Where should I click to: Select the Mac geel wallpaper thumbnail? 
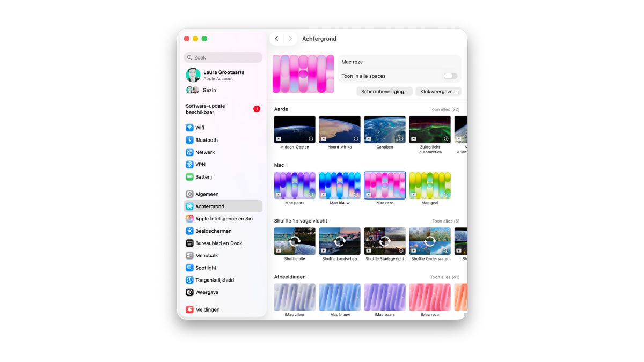[430, 184]
